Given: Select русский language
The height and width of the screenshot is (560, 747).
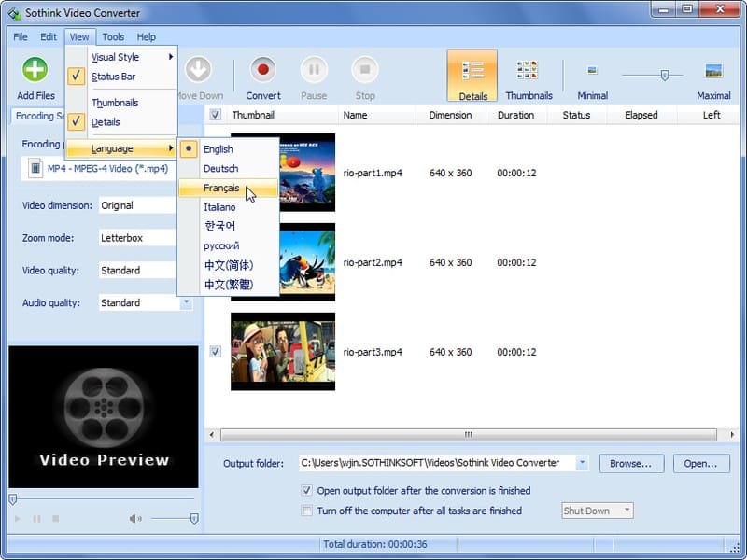Looking at the screenshot, I should tap(228, 245).
